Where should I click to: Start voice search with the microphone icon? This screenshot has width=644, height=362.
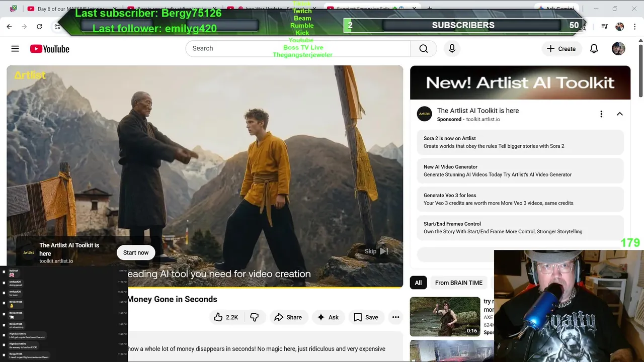pyautogui.click(x=452, y=48)
